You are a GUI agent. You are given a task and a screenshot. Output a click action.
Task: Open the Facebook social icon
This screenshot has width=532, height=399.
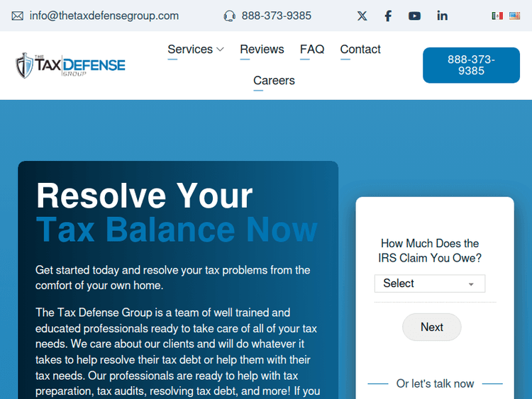(388, 16)
